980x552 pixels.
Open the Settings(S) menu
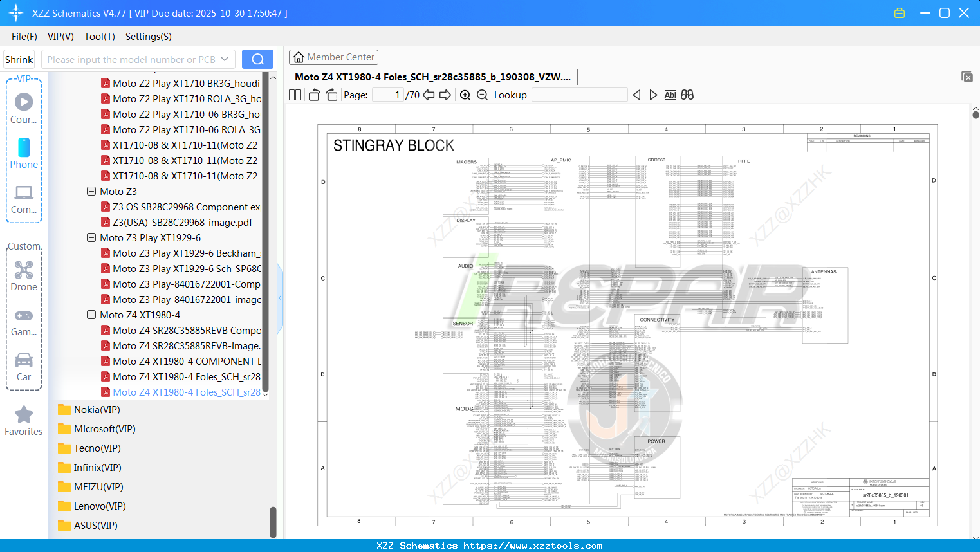click(x=149, y=37)
